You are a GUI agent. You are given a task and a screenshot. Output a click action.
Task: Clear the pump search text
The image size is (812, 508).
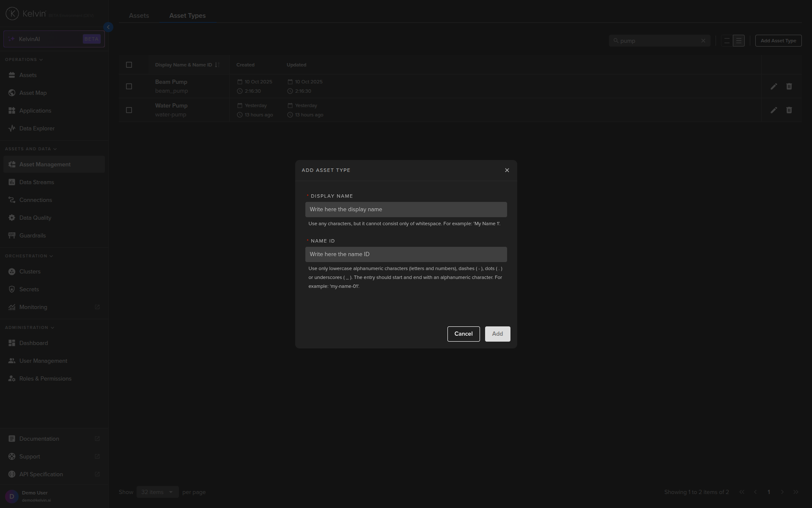[x=703, y=41]
